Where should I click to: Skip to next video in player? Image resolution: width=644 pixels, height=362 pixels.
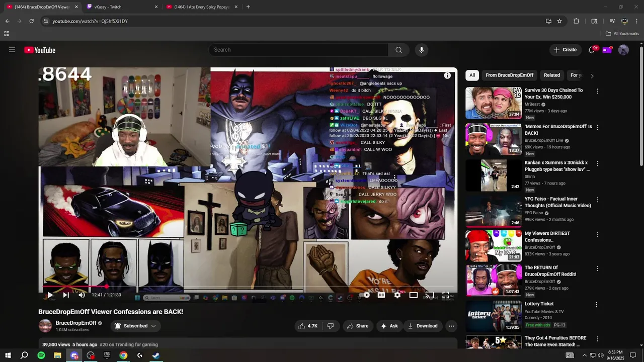click(x=66, y=295)
